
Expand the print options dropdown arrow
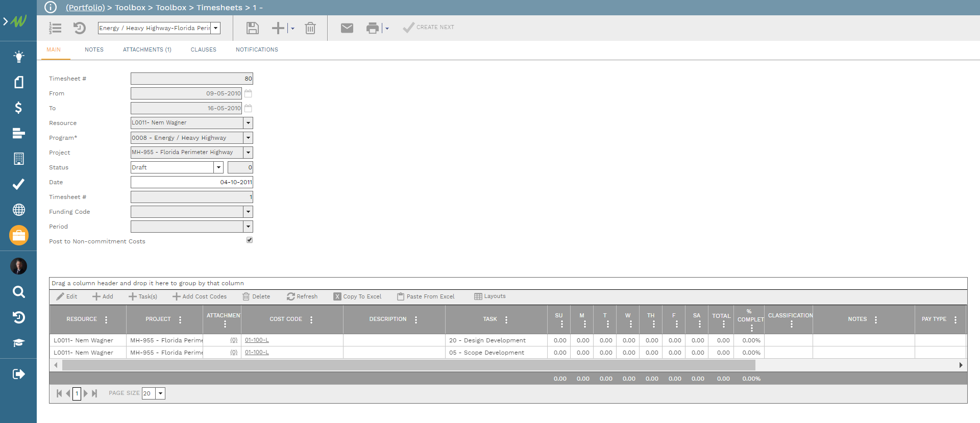click(387, 29)
